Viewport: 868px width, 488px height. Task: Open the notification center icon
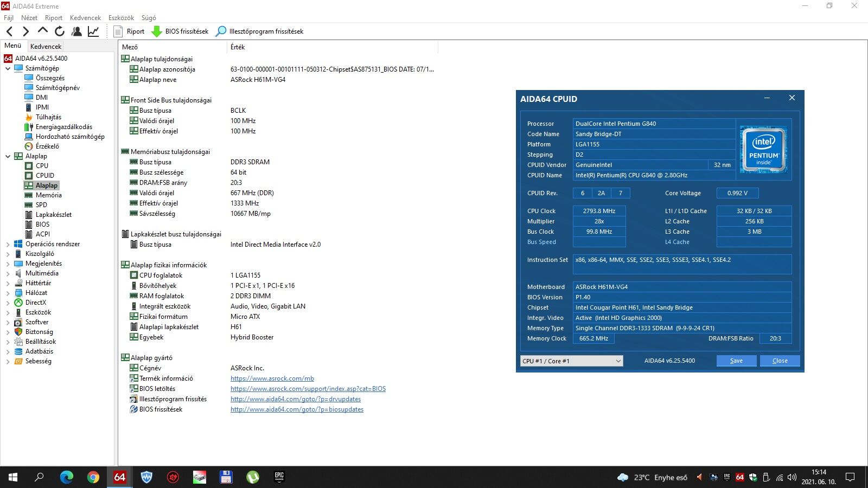point(850,477)
